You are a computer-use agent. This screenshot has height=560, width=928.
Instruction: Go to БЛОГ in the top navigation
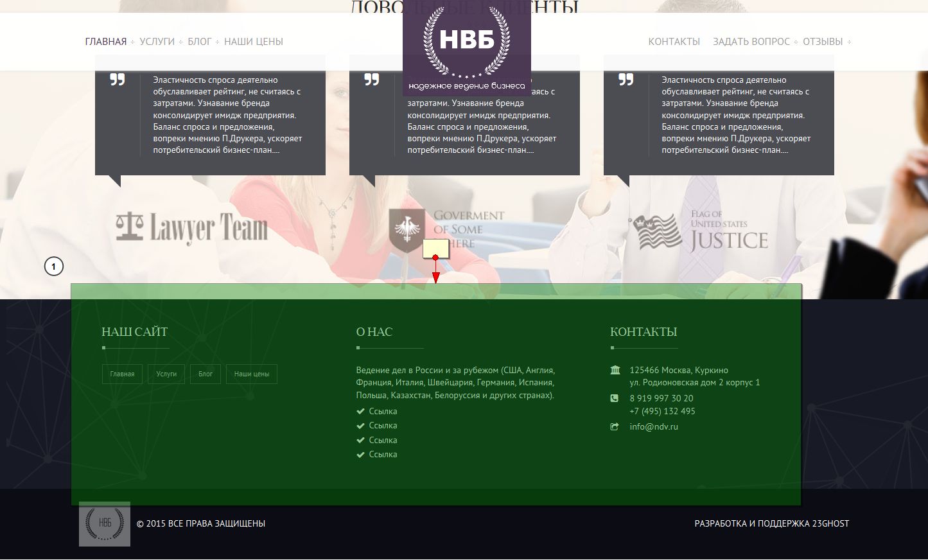[x=200, y=42]
